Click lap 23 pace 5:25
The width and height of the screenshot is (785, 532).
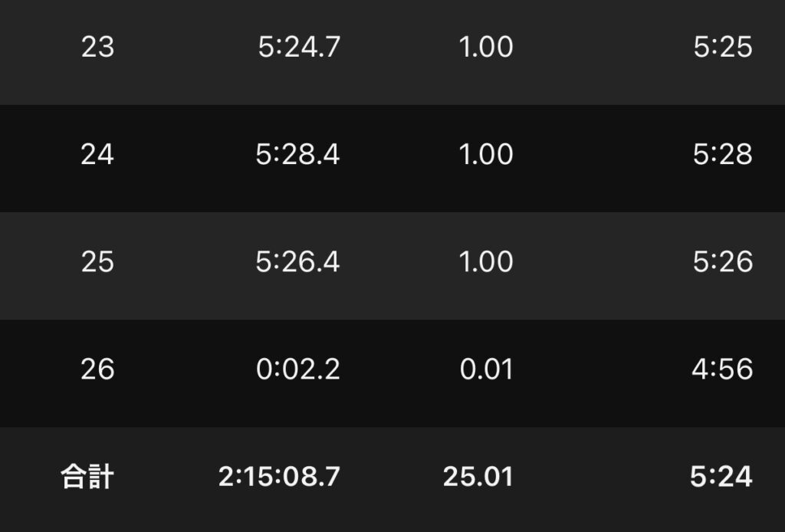point(722,48)
